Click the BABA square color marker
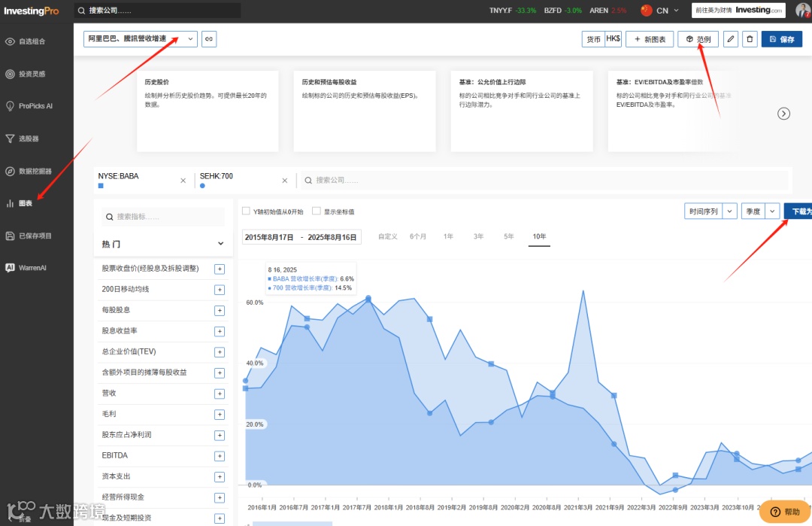 point(101,186)
